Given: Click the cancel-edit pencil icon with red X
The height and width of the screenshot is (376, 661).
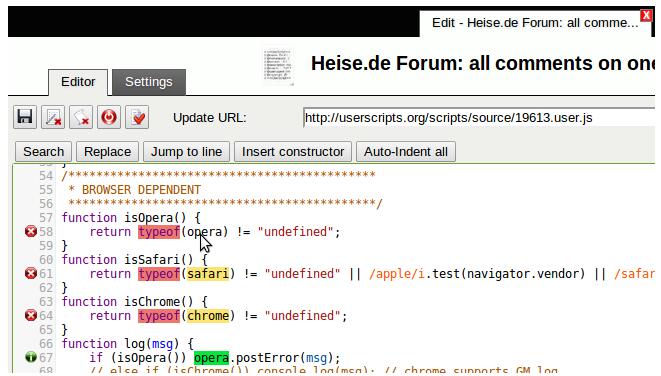Looking at the screenshot, I should 53,117.
